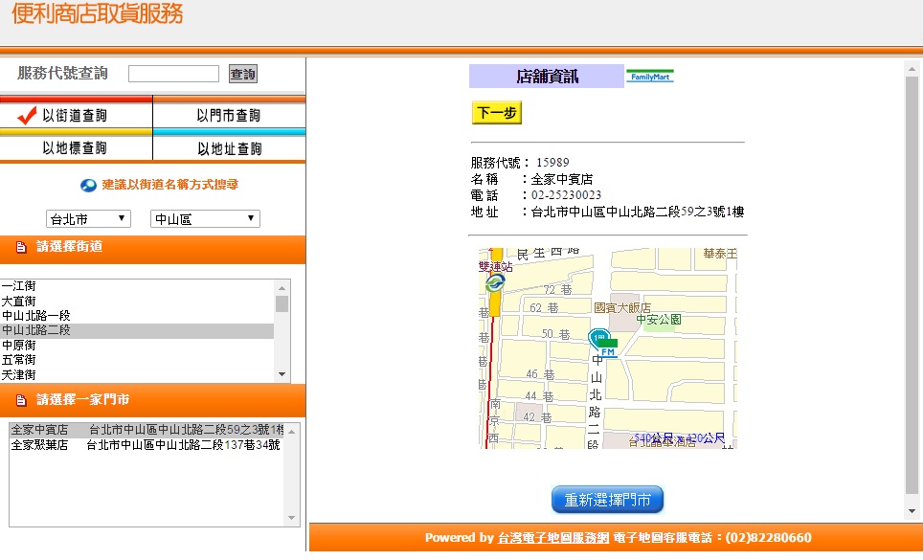Click the document icon beside 請選擇一家門市

21,400
